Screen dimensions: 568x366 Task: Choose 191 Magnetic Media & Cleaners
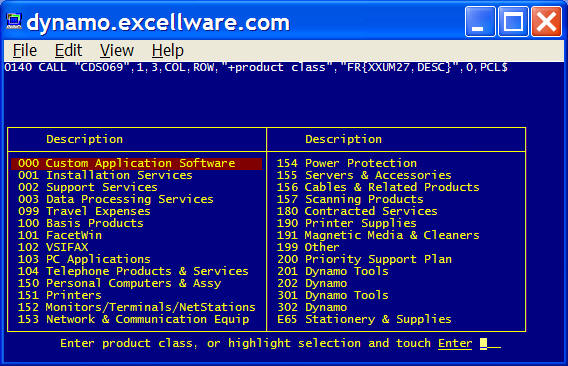point(378,235)
